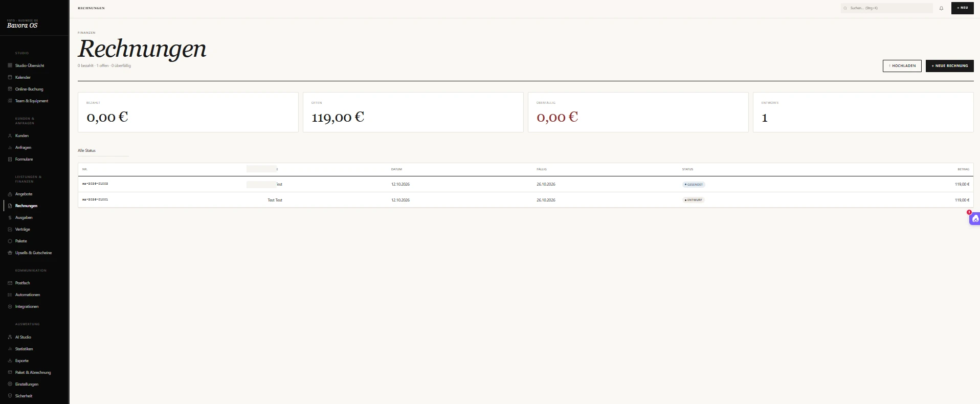This screenshot has width=980, height=404.
Task: Select the Kunden person icon
Action: [10, 136]
